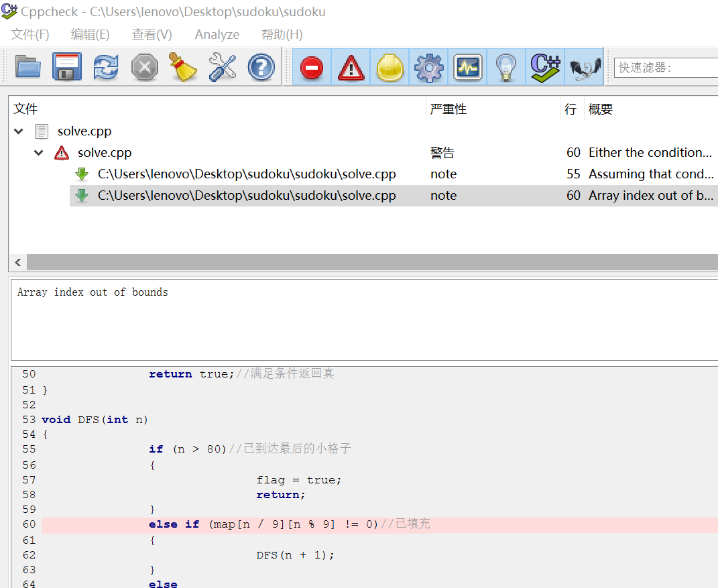Click the save results floppy icon
This screenshot has width=718, height=588.
(x=67, y=67)
